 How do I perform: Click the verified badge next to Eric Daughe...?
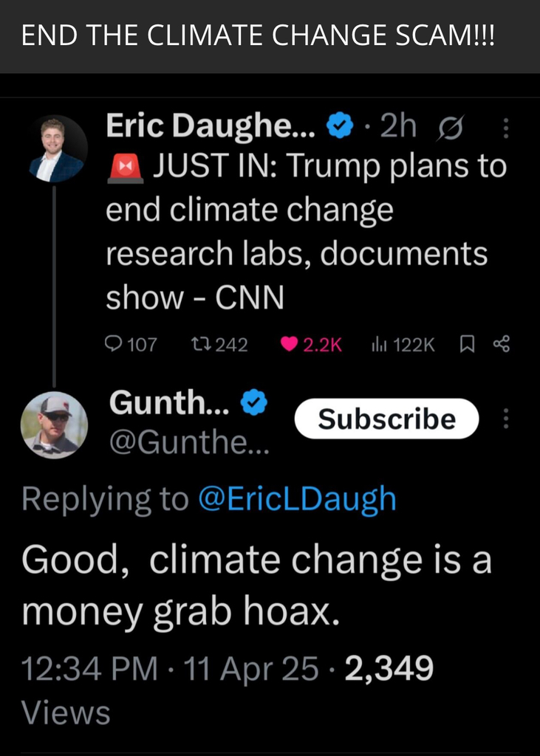pyautogui.click(x=339, y=128)
